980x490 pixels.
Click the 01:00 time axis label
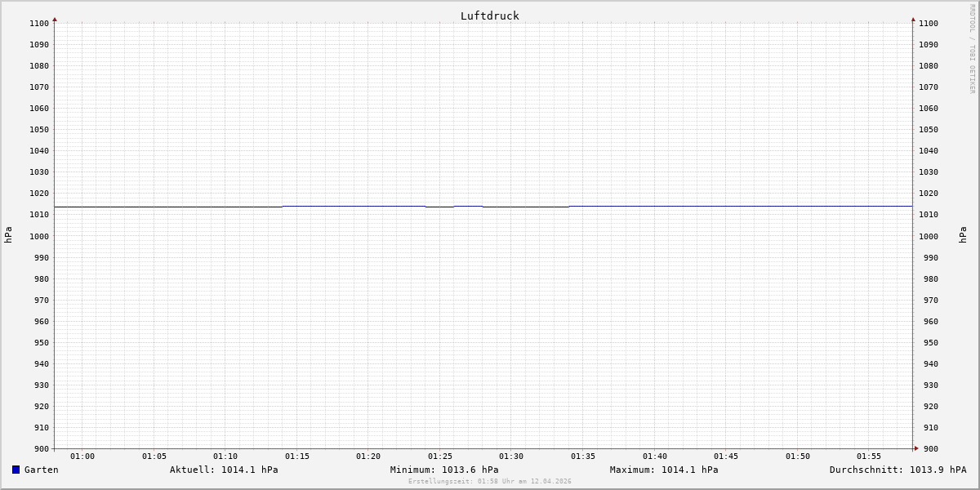point(82,456)
